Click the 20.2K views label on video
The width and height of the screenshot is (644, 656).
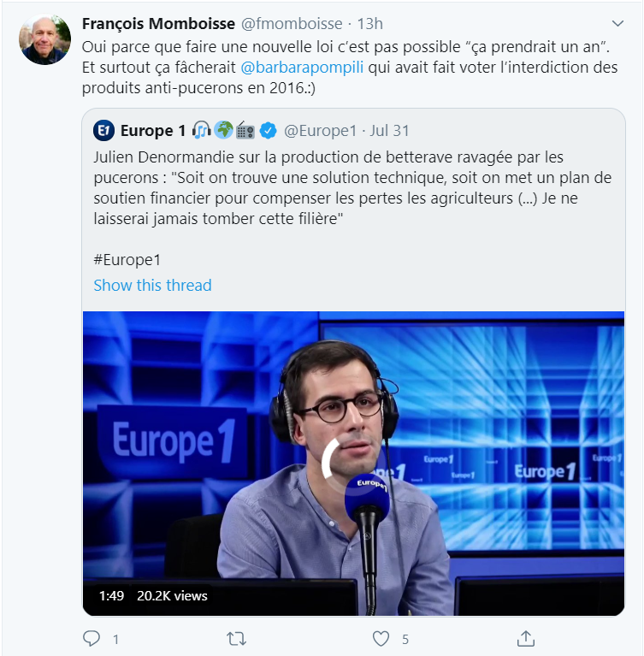pos(172,596)
